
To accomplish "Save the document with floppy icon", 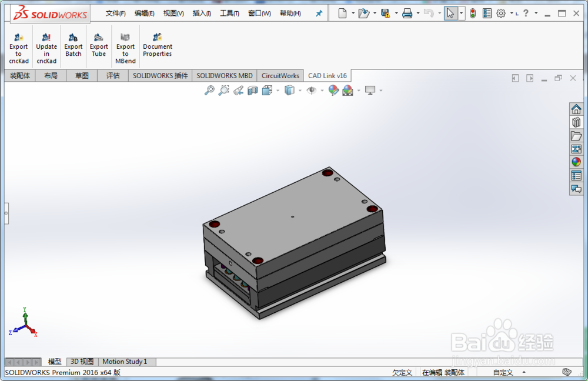I will (x=385, y=14).
